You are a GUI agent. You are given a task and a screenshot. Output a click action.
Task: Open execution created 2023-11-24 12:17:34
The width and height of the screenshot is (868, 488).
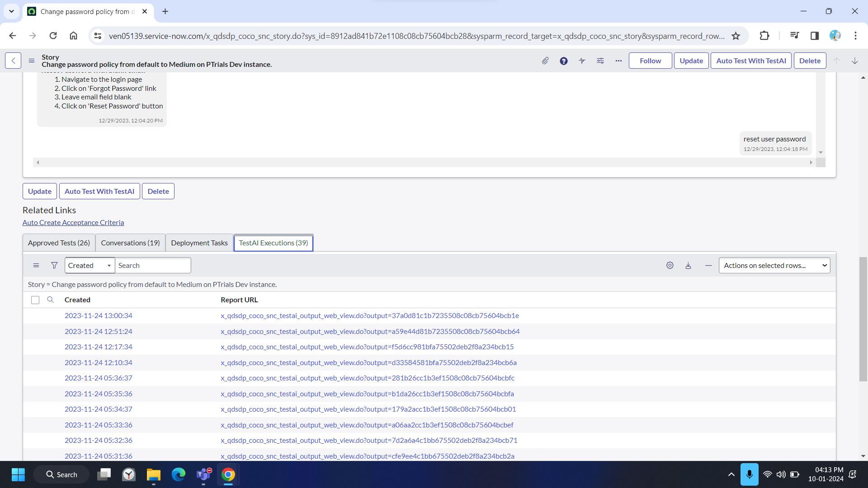click(99, 347)
